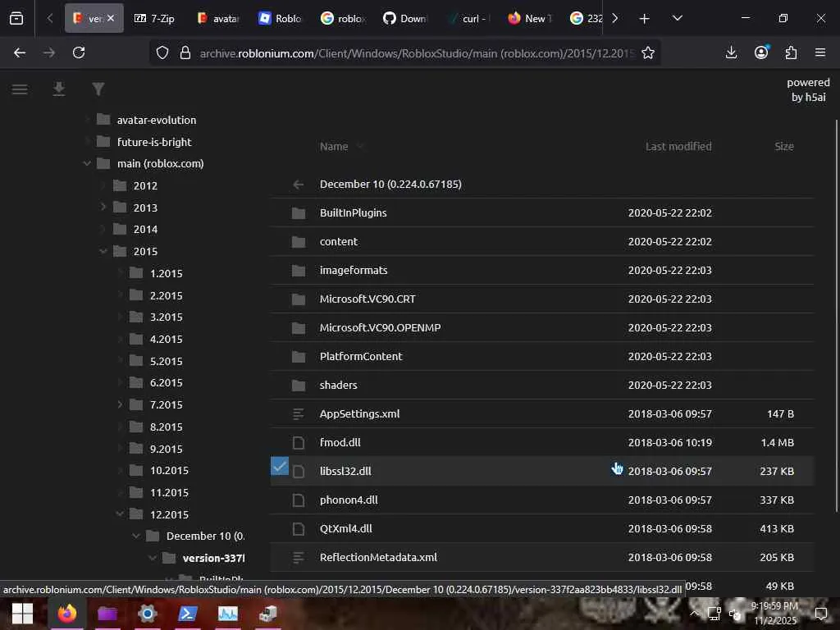Switch to the New Tab tab
This screenshot has height=630, width=840.
(x=530, y=18)
